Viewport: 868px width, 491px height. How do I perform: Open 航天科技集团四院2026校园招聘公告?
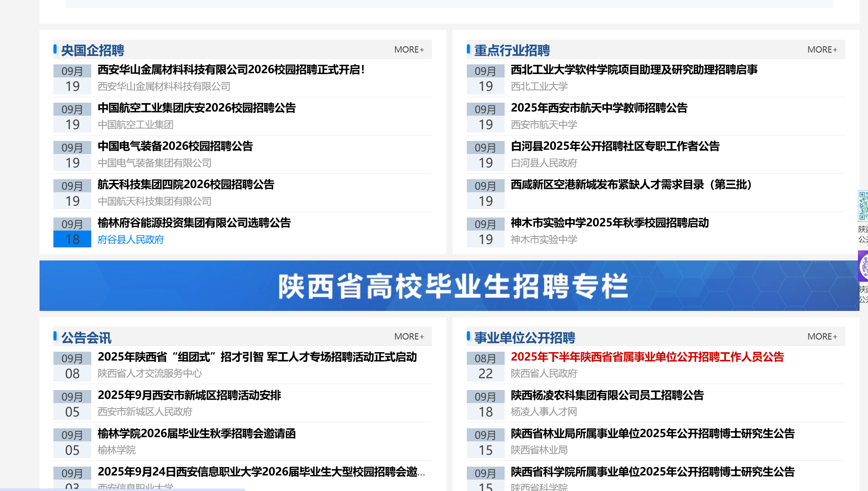pos(185,185)
